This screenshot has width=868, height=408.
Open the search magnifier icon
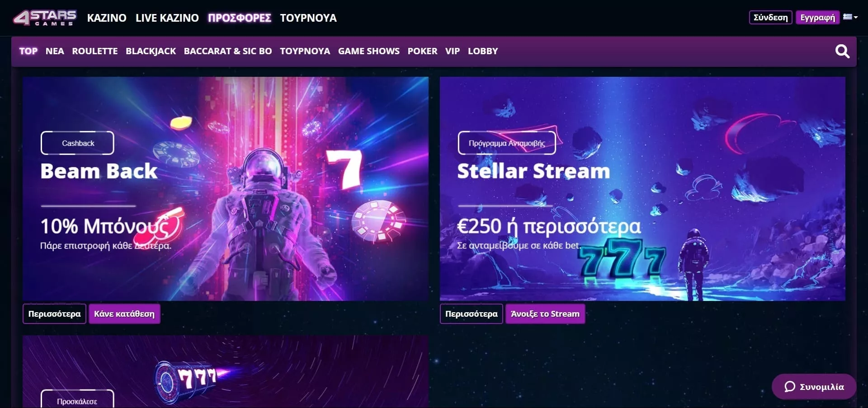(842, 51)
